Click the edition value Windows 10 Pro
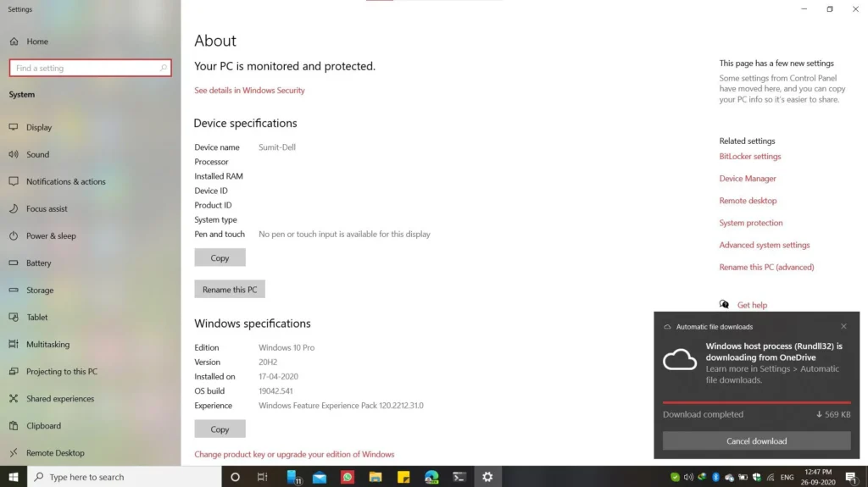The width and height of the screenshot is (868, 487). pos(287,347)
